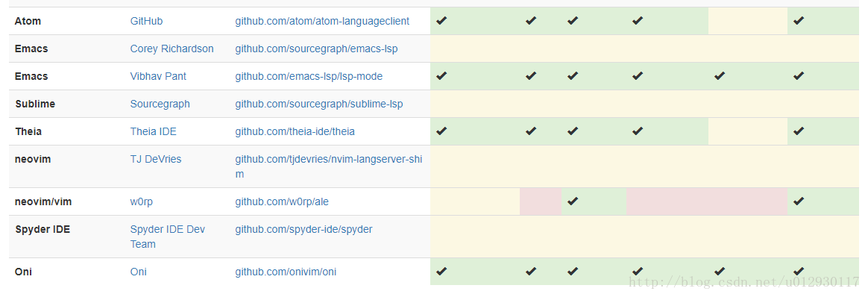868x297 pixels.
Task: Open github.com/atom/atom-languageclient repository link
Action: pyautogui.click(x=322, y=21)
